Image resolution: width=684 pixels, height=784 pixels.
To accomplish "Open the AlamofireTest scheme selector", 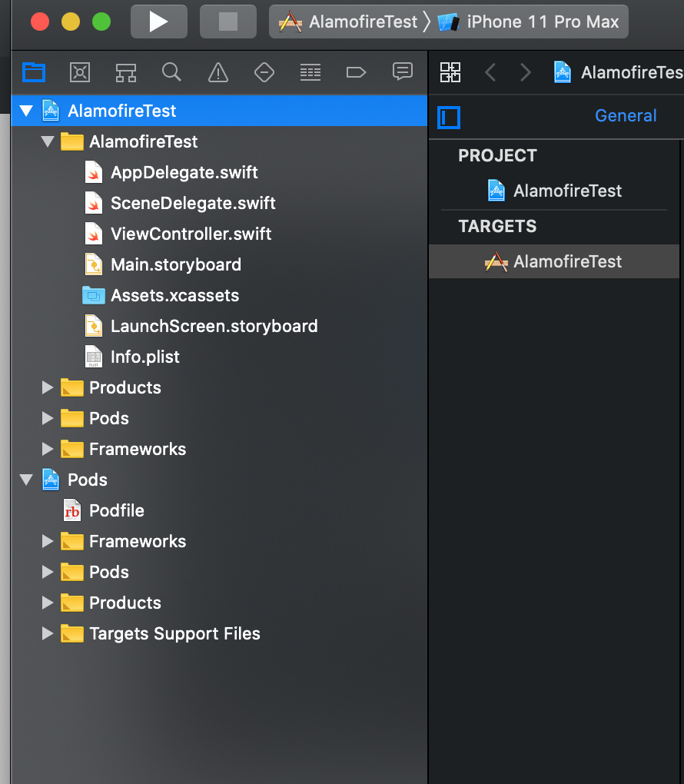I will tap(348, 22).
